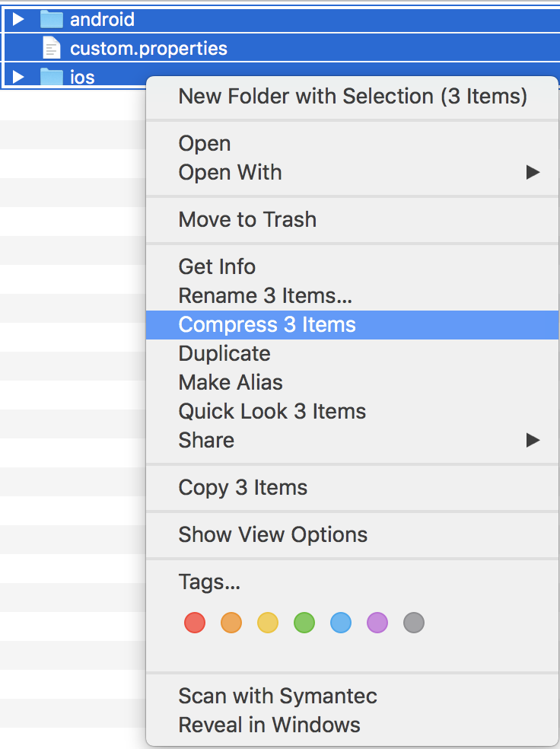This screenshot has width=560, height=749.
Task: Select Rename 3 Items… option
Action: pyautogui.click(x=352, y=295)
